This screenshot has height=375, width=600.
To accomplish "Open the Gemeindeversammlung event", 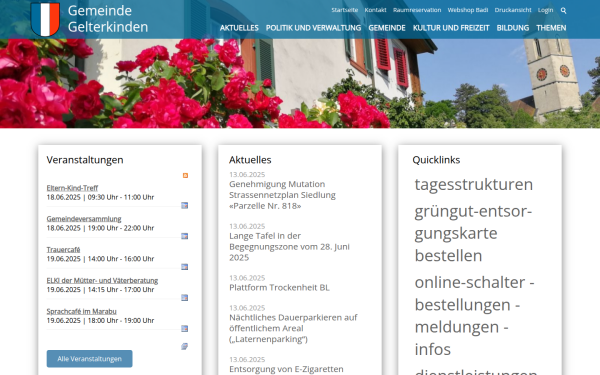I will pyautogui.click(x=84, y=218).
